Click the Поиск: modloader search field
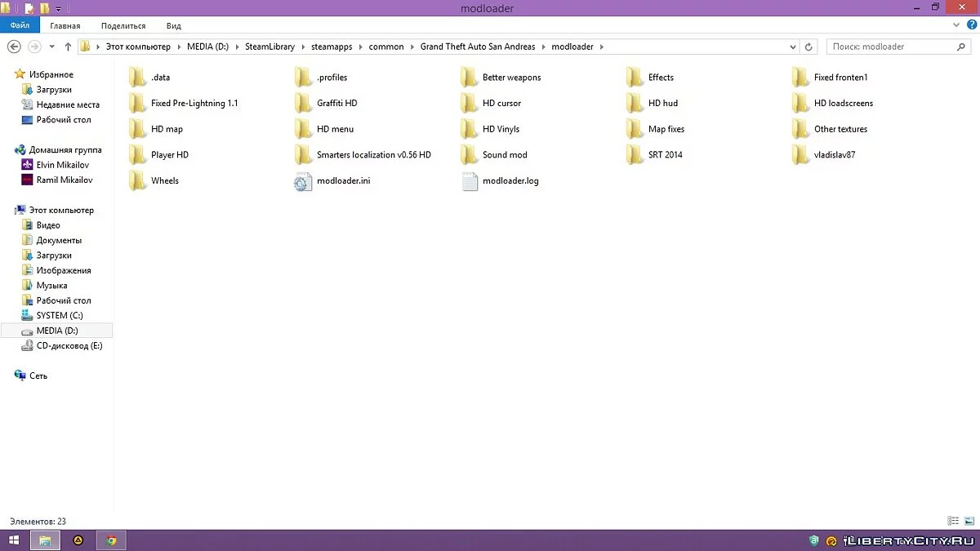 point(900,47)
